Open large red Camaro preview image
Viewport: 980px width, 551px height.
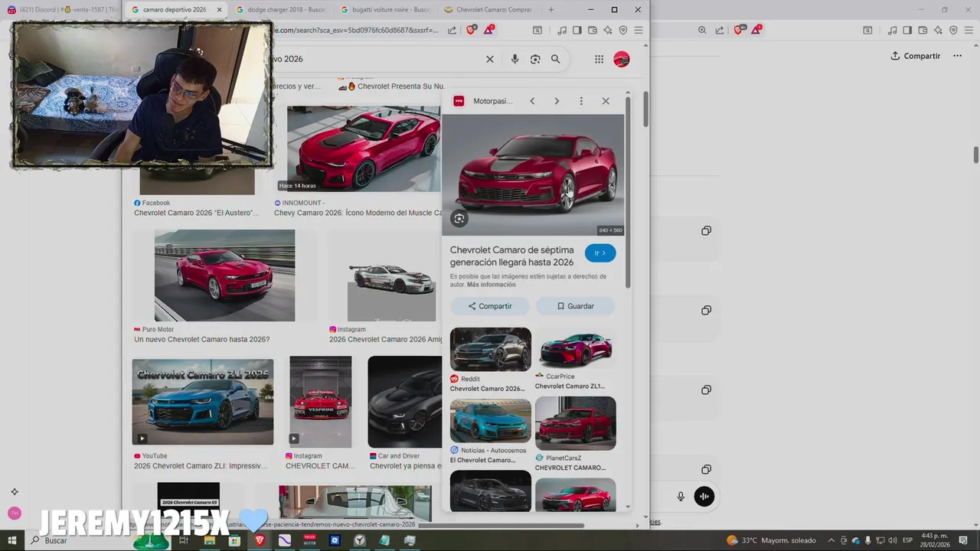[x=533, y=175]
